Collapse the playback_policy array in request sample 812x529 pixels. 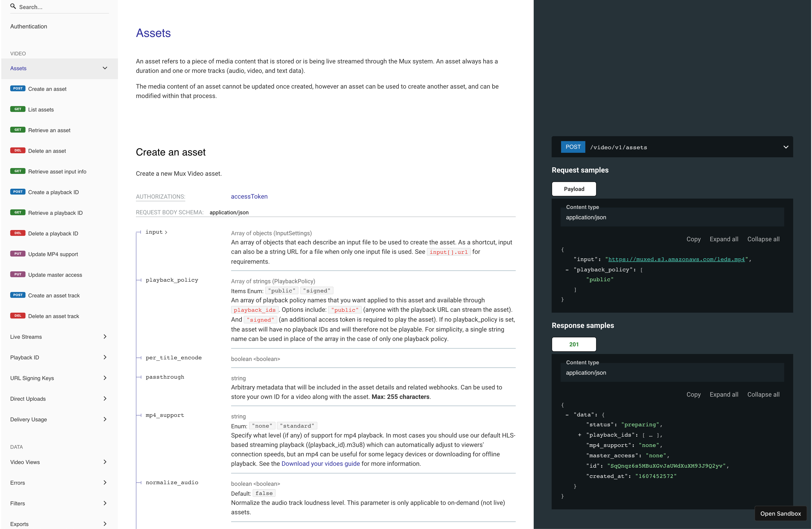[567, 270]
